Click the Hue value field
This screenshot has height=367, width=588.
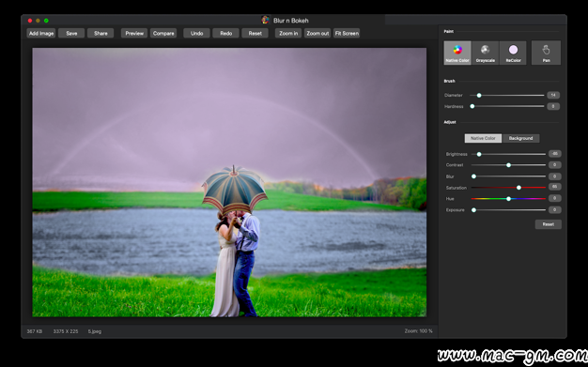point(554,198)
